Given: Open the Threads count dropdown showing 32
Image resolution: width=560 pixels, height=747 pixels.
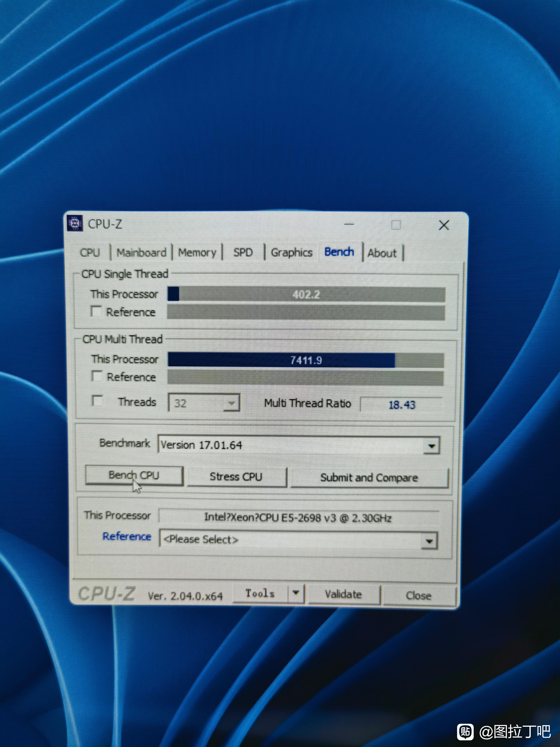Looking at the screenshot, I should (204, 403).
